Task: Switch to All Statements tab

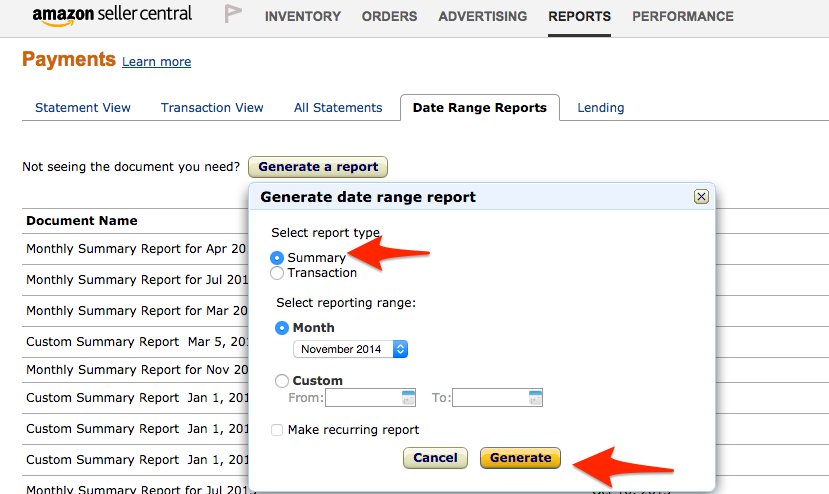Action: click(338, 108)
